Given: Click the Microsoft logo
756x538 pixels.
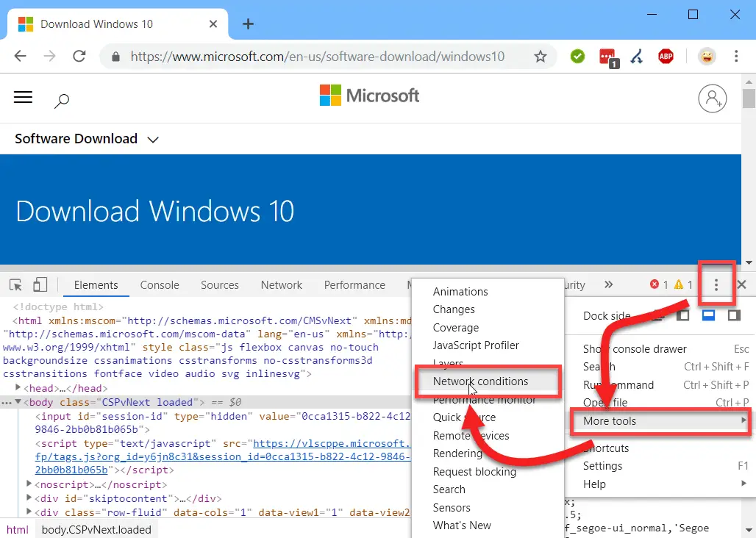Looking at the screenshot, I should pos(369,96).
